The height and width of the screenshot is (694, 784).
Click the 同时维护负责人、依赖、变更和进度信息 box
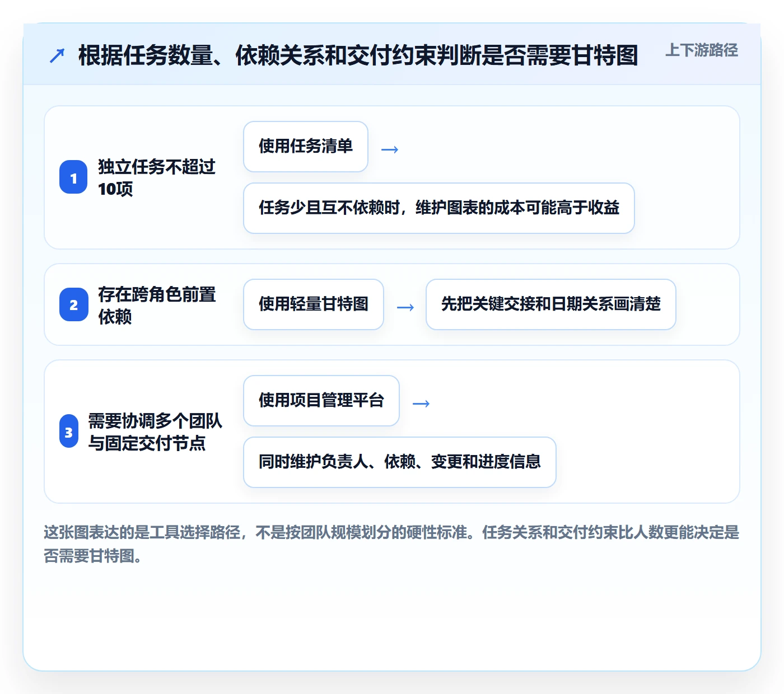coord(400,462)
